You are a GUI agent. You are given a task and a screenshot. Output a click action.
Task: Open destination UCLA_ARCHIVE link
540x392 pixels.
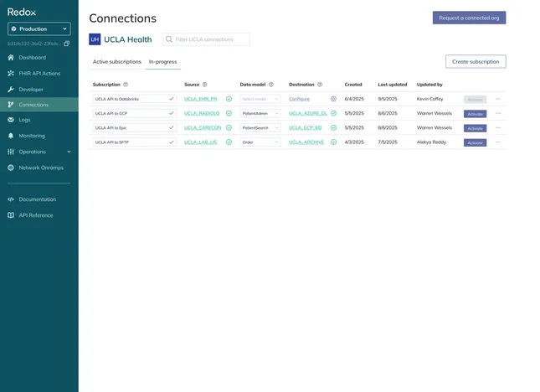(x=306, y=142)
